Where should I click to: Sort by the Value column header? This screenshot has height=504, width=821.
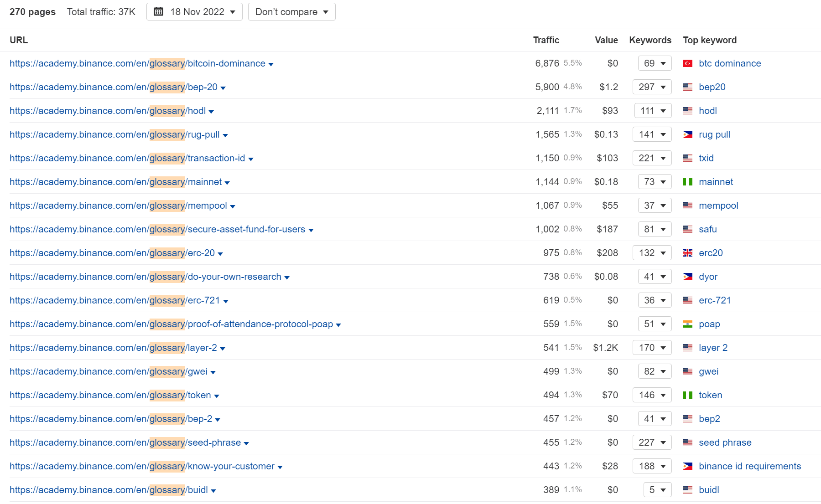pyautogui.click(x=606, y=40)
